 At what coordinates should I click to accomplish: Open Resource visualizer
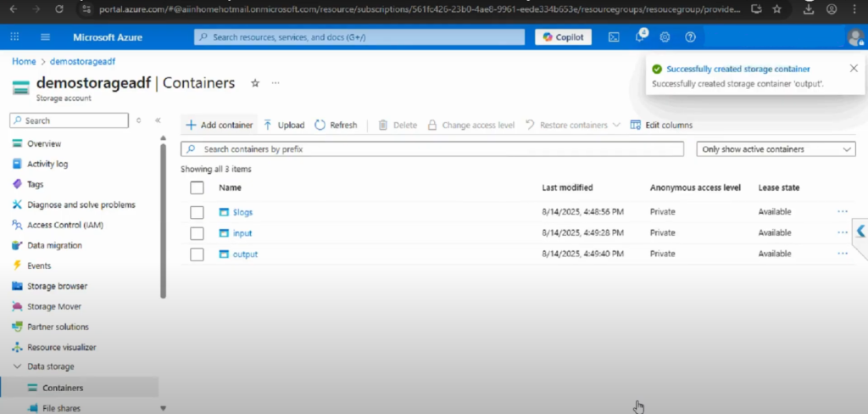coord(61,348)
